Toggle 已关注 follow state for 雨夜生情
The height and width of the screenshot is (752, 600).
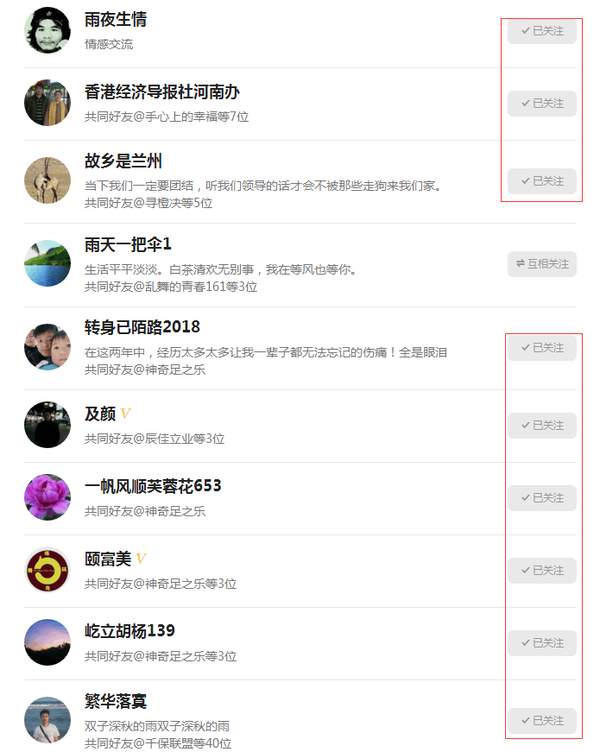[542, 31]
